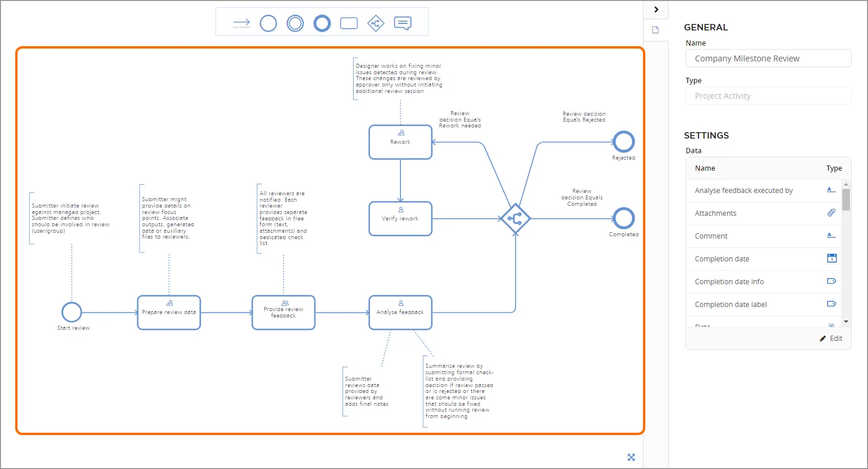The width and height of the screenshot is (868, 469).
Task: Select the start event circle tool
Action: 268,23
